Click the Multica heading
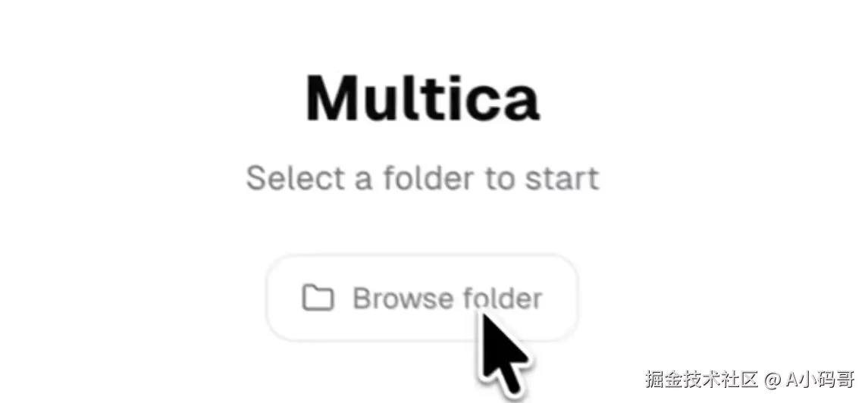Screen dimensions: 868x403 (422, 98)
